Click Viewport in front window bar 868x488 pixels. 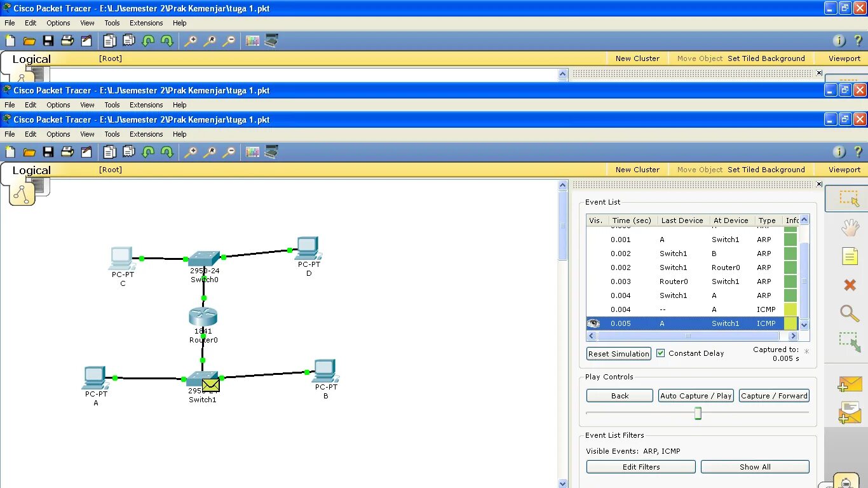pos(844,170)
